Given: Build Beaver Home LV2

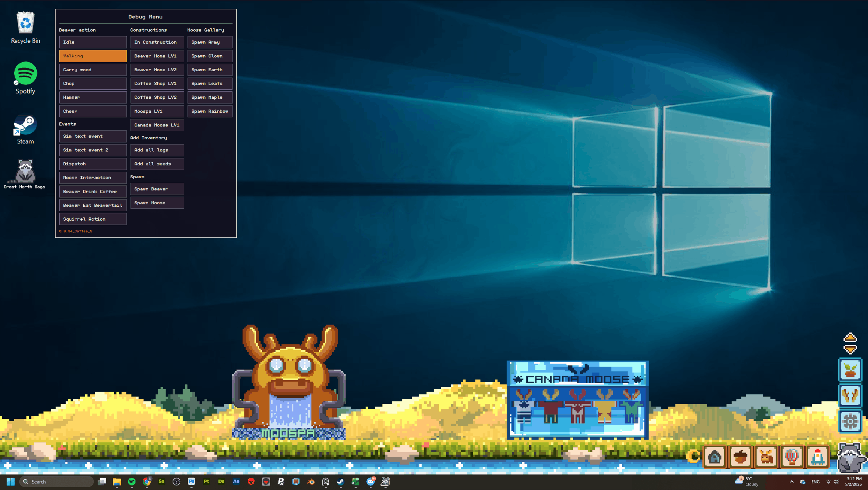Looking at the screenshot, I should click(x=157, y=70).
